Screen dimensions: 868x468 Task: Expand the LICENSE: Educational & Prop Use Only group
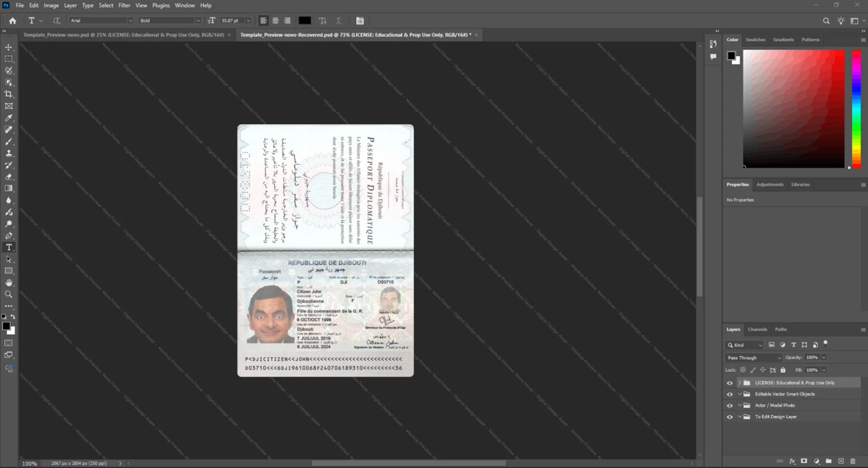coord(739,383)
